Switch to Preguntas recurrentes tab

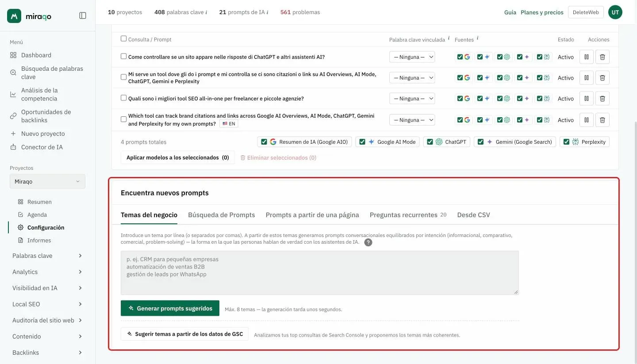pos(408,215)
